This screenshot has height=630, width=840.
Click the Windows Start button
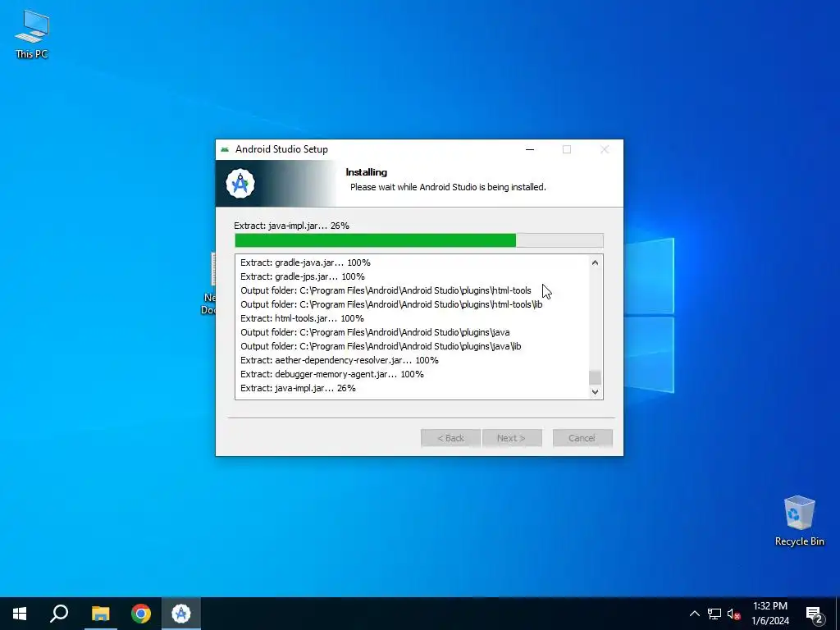coord(20,614)
